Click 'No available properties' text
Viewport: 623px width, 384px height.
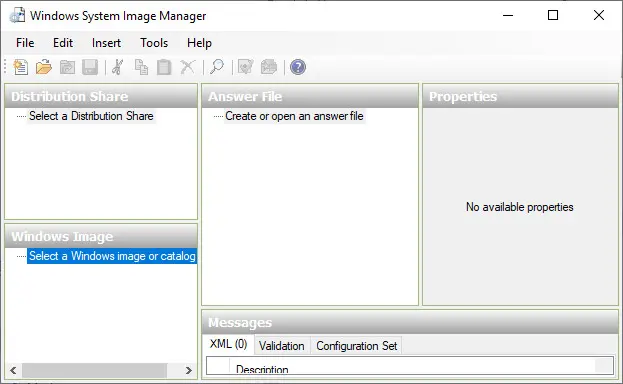click(x=520, y=207)
